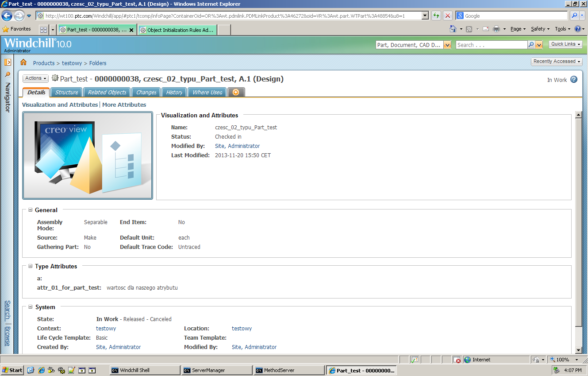Open the Page menu in command bar
Screen dimensions: 588x376
point(518,29)
